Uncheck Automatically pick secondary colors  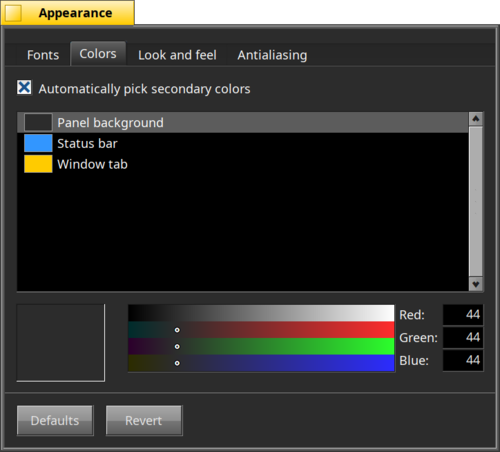pos(24,88)
